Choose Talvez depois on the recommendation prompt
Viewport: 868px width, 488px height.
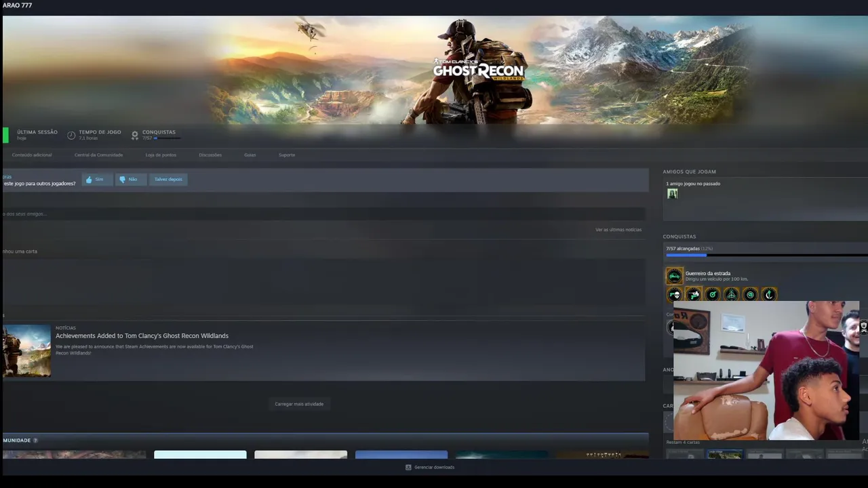point(168,179)
